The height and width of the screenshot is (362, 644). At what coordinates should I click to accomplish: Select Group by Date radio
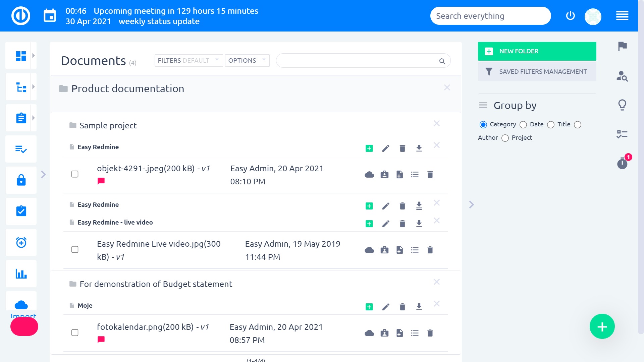[523, 125]
